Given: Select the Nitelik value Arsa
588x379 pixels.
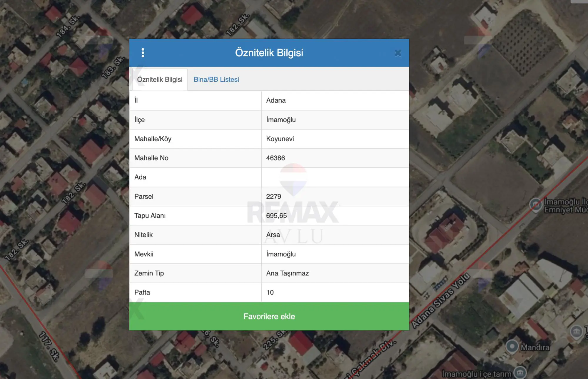Looking at the screenshot, I should click(273, 235).
